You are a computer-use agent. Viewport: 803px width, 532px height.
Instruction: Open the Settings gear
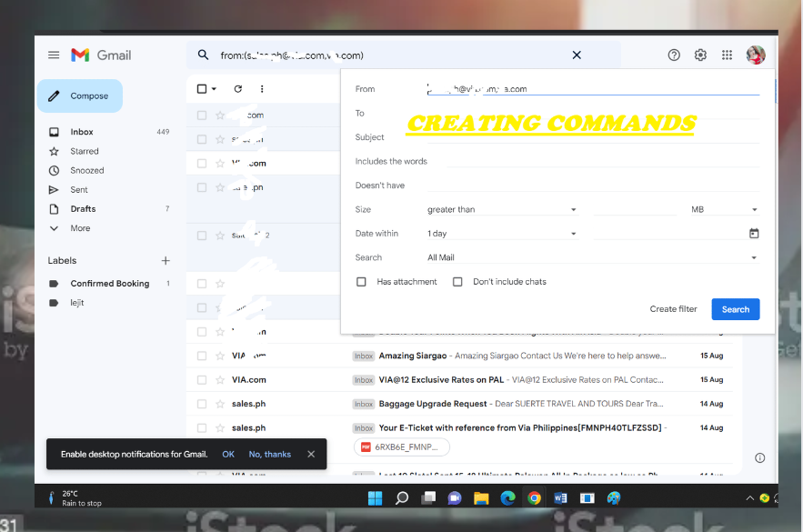tap(700, 55)
